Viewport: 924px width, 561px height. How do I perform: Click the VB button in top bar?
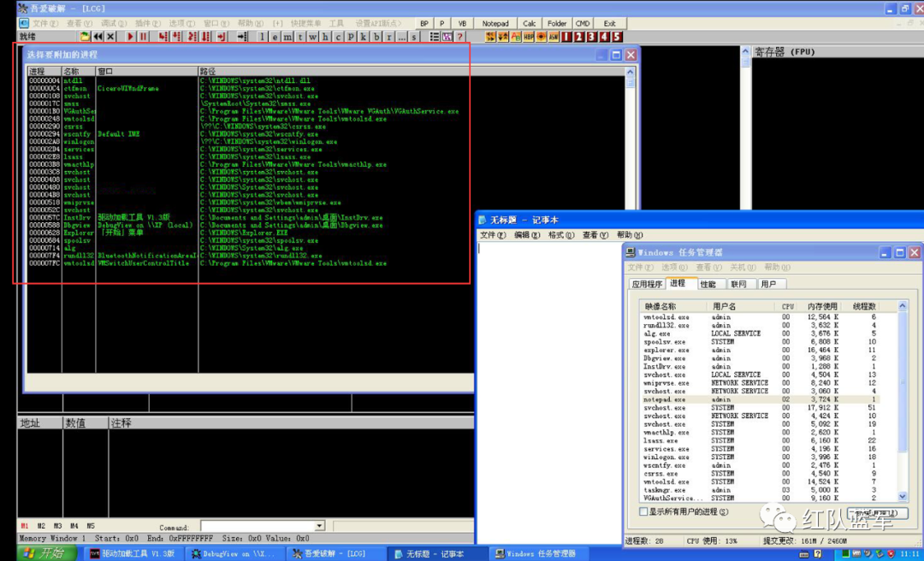(x=463, y=24)
